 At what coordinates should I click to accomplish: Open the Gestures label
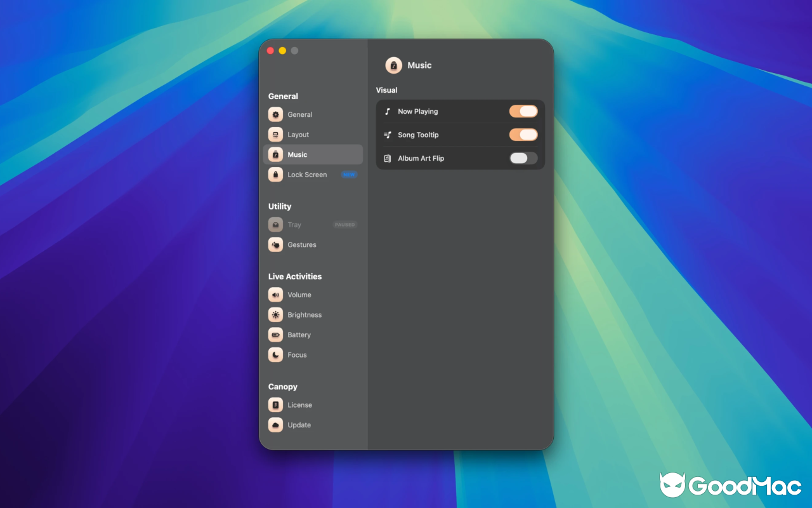click(302, 245)
